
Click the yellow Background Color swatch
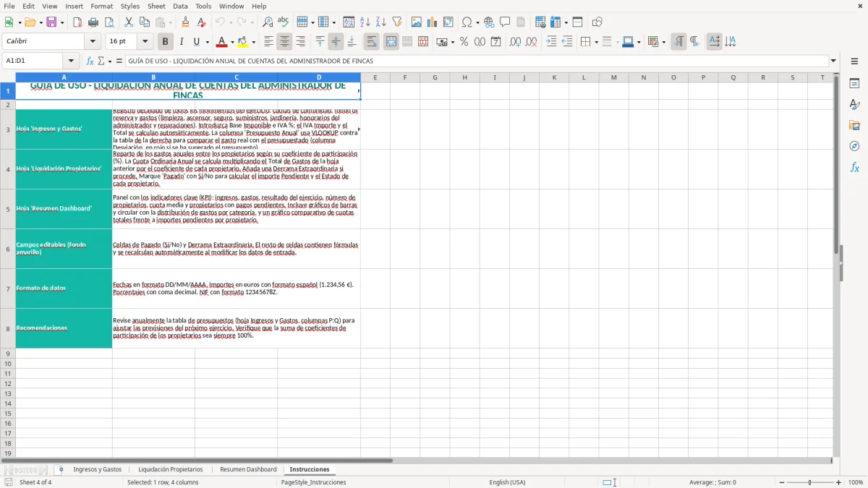[x=244, y=42]
